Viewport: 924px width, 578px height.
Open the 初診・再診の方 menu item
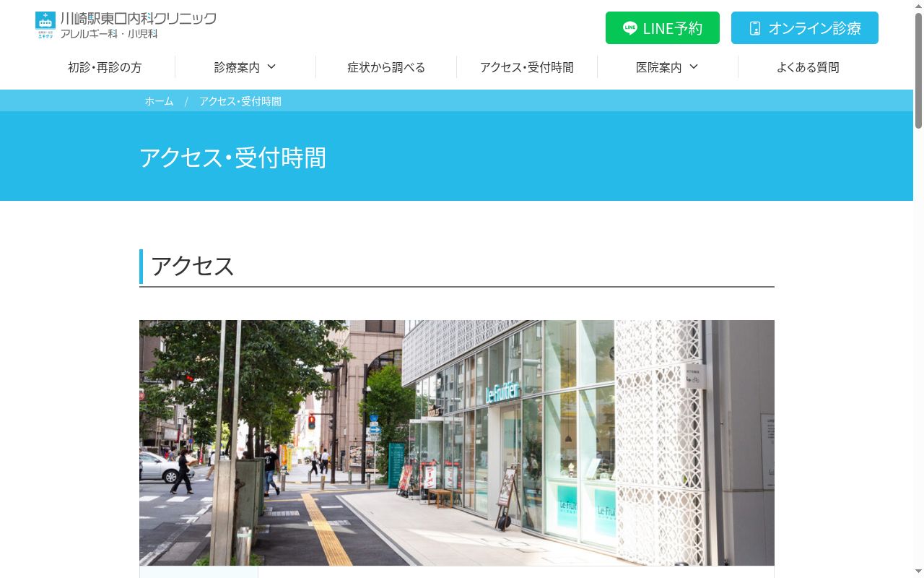[105, 67]
